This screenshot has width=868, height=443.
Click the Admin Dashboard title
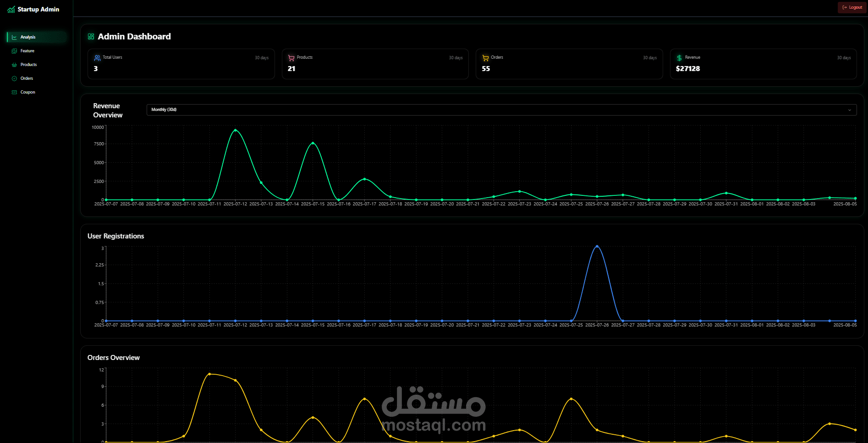click(134, 37)
